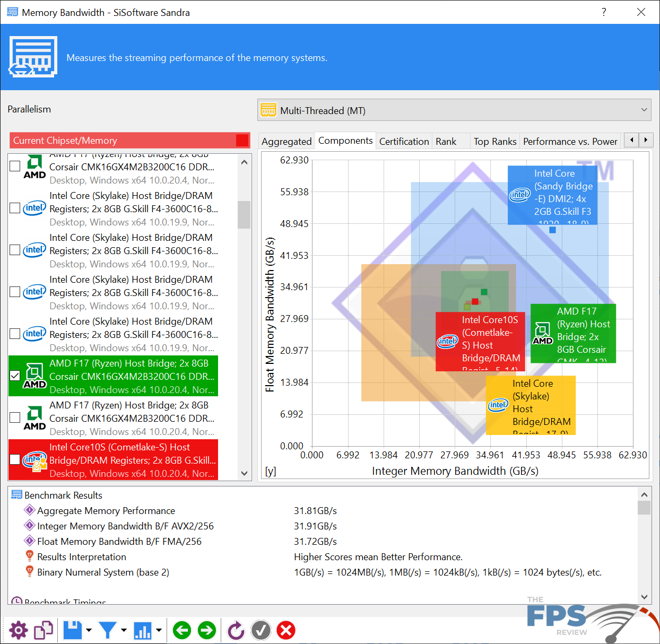Click the results panel scroll-up arrow
660x644 pixels.
pos(644,494)
